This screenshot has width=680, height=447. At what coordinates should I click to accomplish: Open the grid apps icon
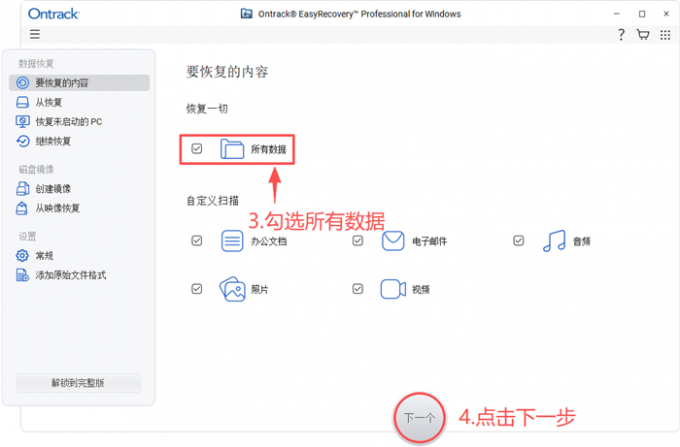(665, 35)
